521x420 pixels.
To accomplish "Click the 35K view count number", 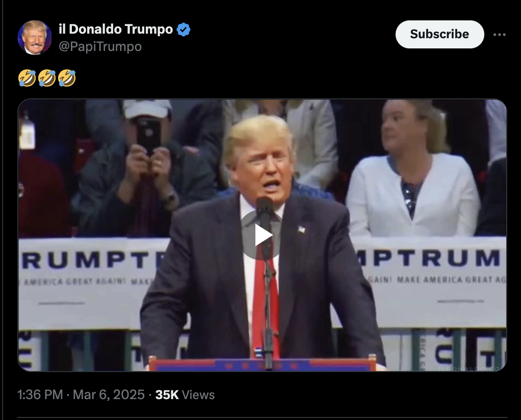I will coord(167,395).
